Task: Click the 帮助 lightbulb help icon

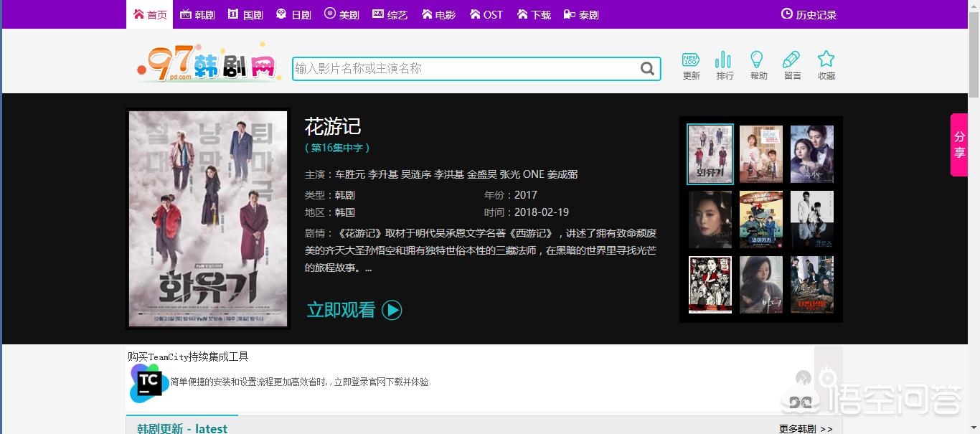Action: (758, 66)
